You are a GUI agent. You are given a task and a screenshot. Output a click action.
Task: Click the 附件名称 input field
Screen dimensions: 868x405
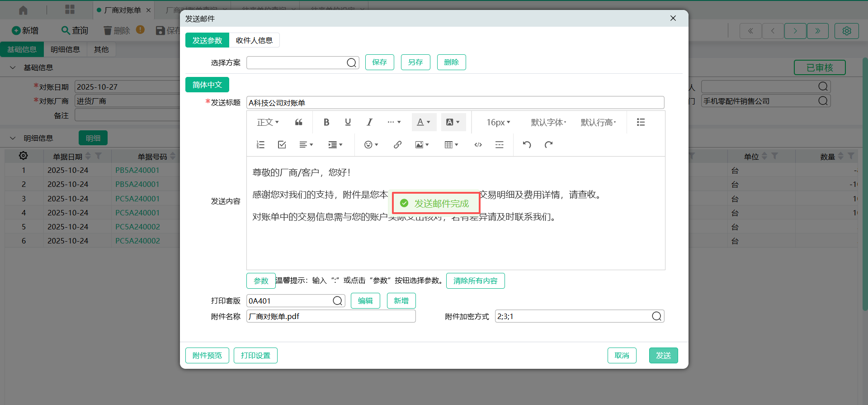tap(331, 316)
